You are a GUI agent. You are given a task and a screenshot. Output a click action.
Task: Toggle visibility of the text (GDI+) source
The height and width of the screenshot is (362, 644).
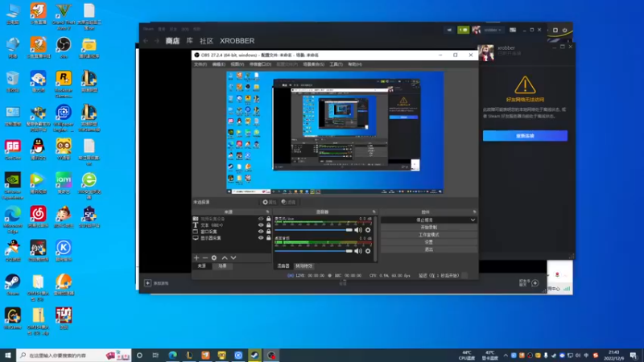[261, 225]
